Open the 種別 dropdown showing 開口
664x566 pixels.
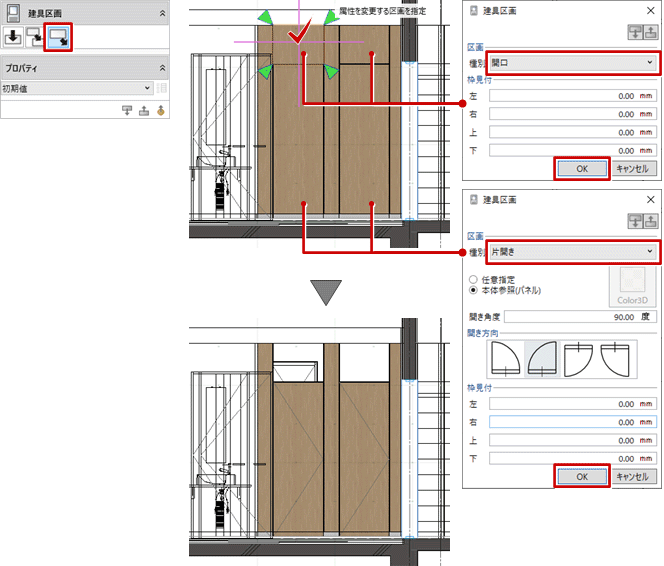[x=573, y=63]
